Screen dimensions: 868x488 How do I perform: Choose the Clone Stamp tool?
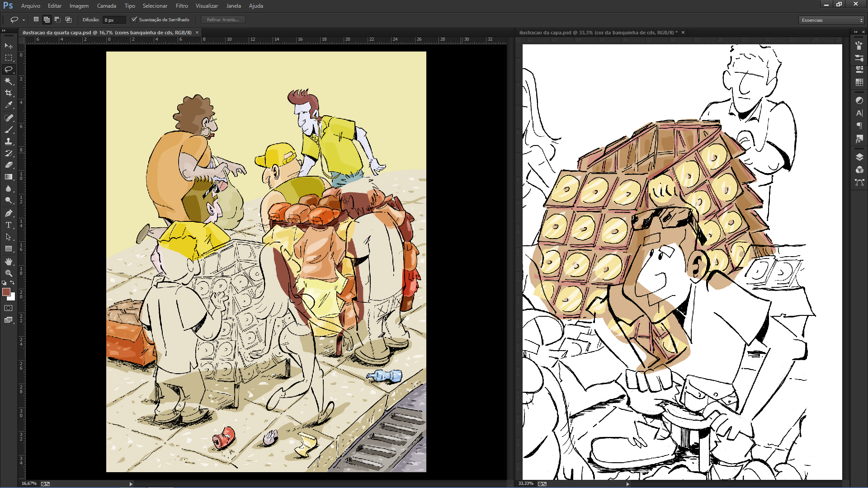tap(9, 141)
